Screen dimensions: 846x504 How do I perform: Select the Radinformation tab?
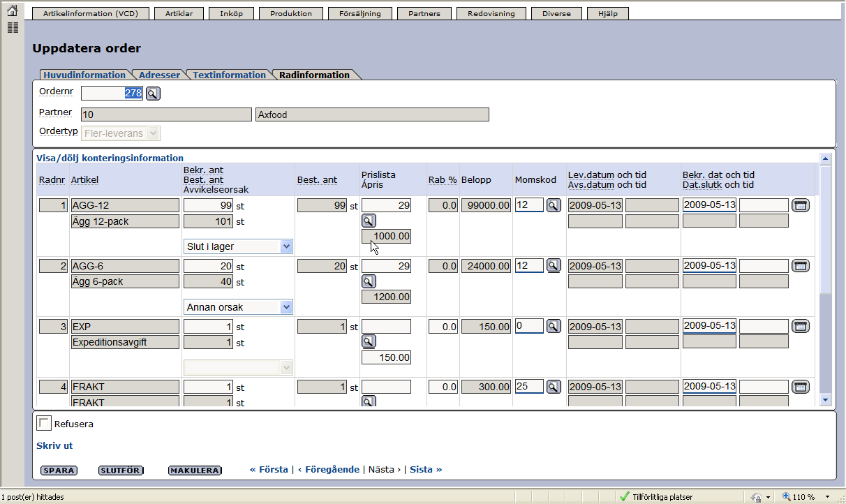click(315, 75)
